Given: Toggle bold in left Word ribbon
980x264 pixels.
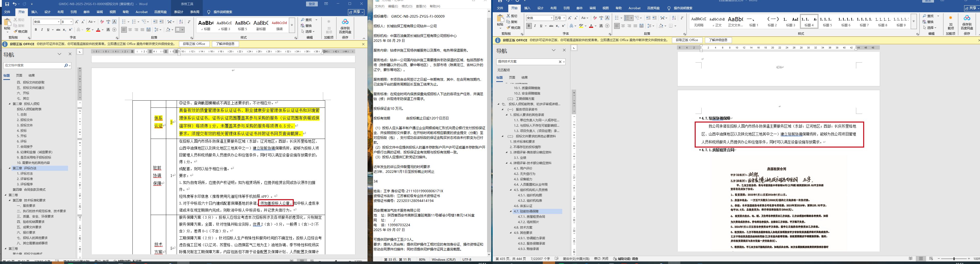Looking at the screenshot, I should (36, 30).
